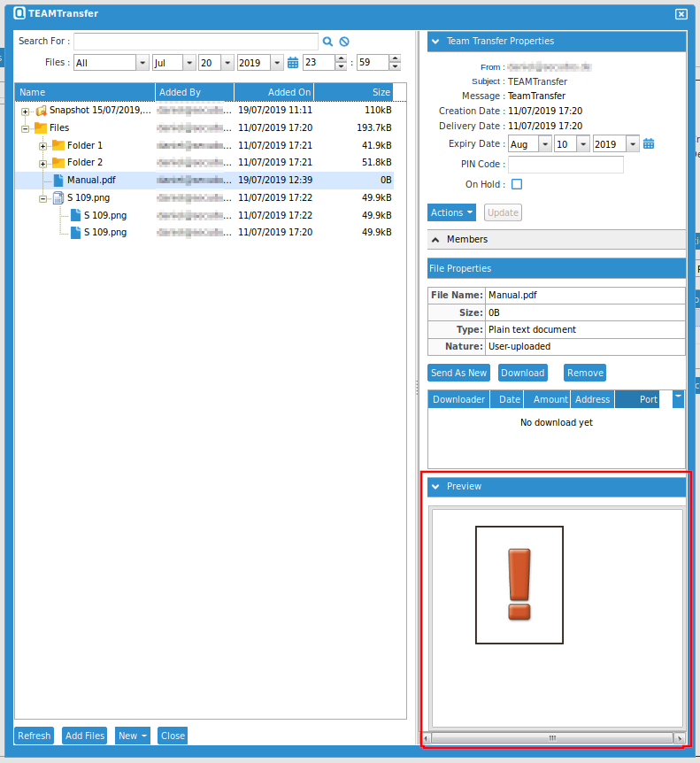Collapse the Preview panel
This screenshot has width=700, height=763.
click(436, 487)
